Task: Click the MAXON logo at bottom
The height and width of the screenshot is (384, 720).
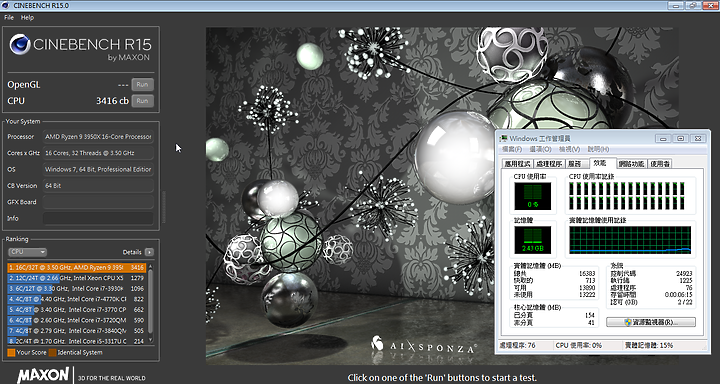Action: pyautogui.click(x=43, y=375)
